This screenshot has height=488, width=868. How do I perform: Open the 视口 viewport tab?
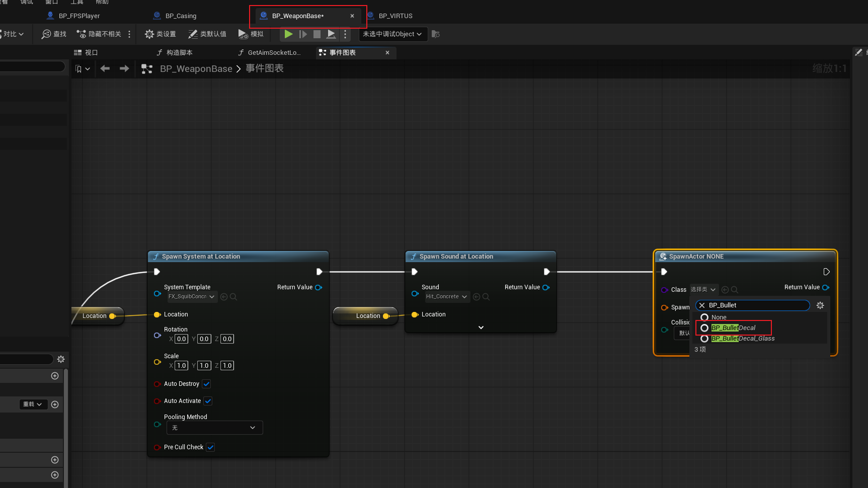coord(86,52)
